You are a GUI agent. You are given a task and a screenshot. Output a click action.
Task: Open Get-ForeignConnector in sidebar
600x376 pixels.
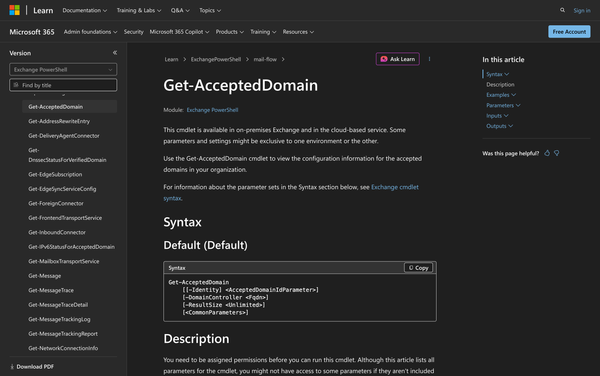pos(56,203)
